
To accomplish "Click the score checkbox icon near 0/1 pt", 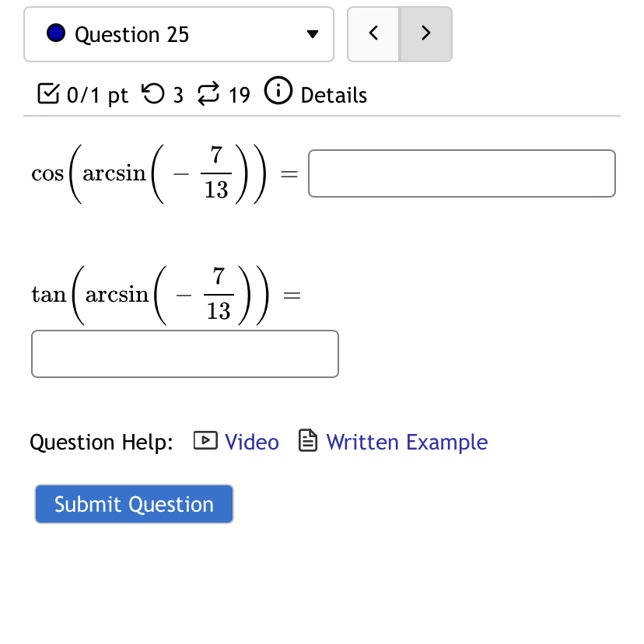I will 48,93.
